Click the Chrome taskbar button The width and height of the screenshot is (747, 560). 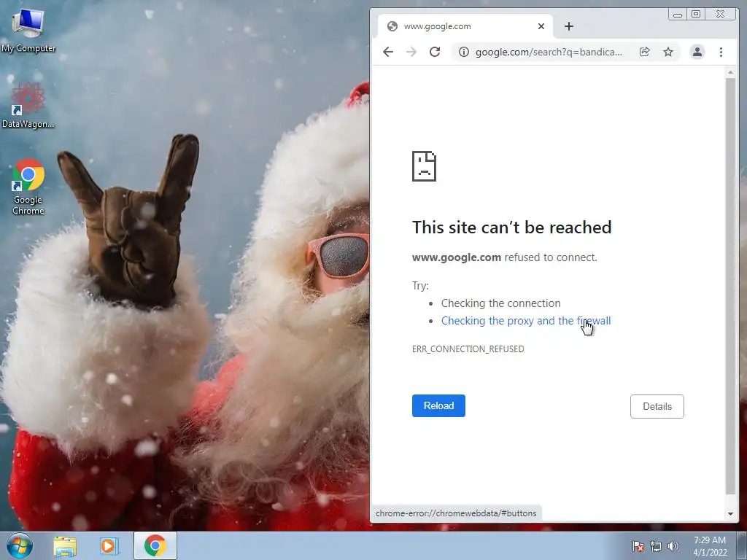click(x=155, y=545)
